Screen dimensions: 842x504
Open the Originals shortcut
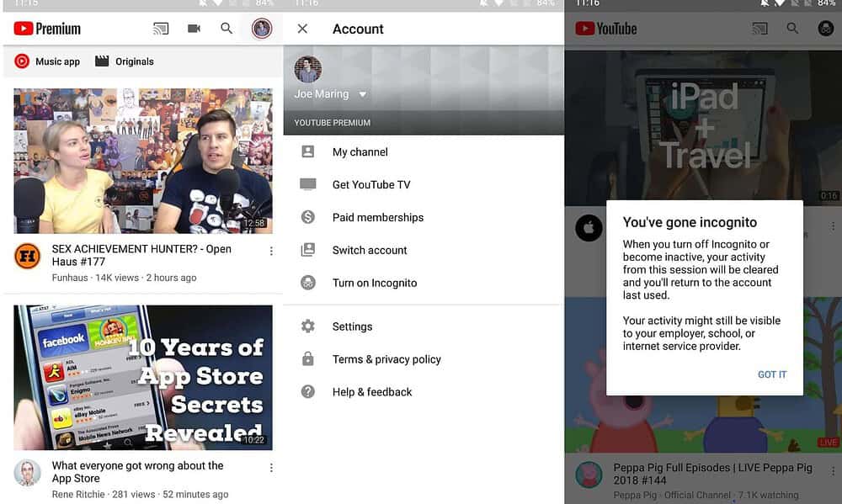[x=125, y=61]
